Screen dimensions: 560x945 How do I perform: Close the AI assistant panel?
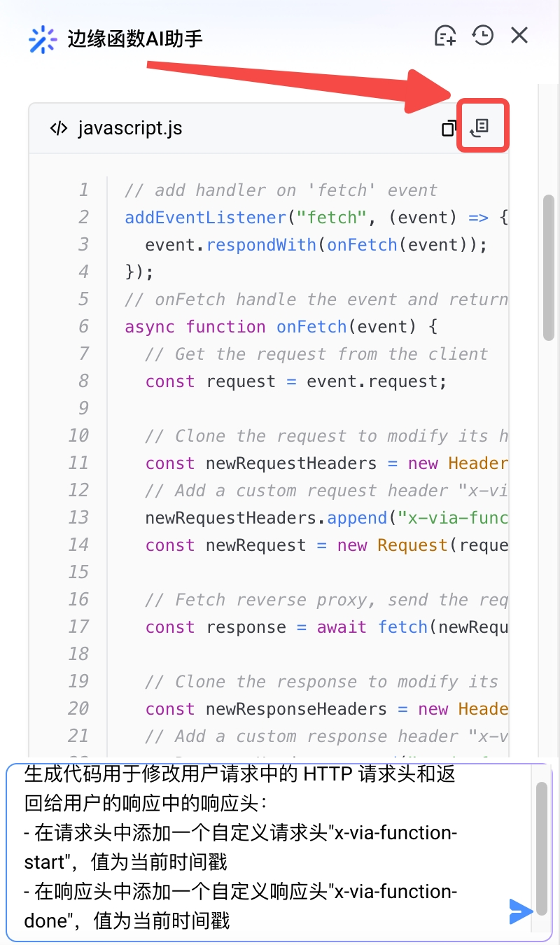click(x=519, y=35)
